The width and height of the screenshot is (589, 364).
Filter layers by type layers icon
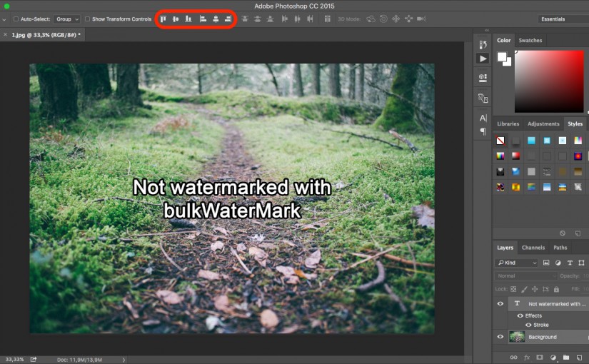coord(570,263)
